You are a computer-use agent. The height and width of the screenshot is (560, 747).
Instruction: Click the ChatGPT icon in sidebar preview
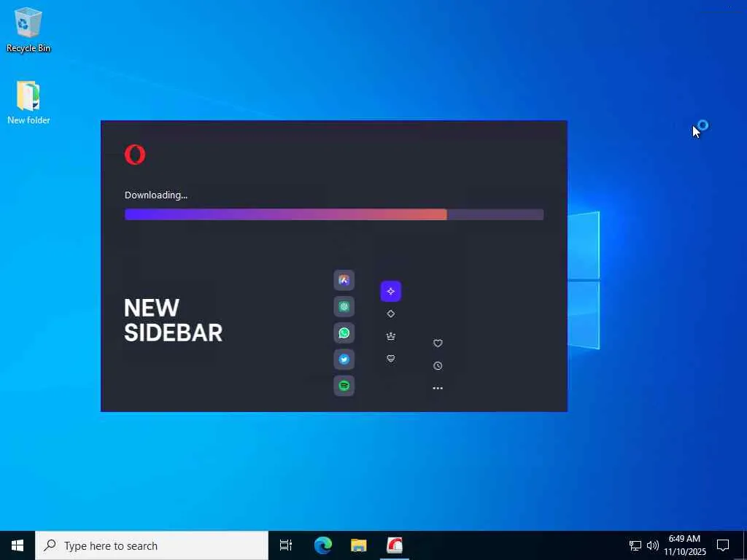point(344,307)
